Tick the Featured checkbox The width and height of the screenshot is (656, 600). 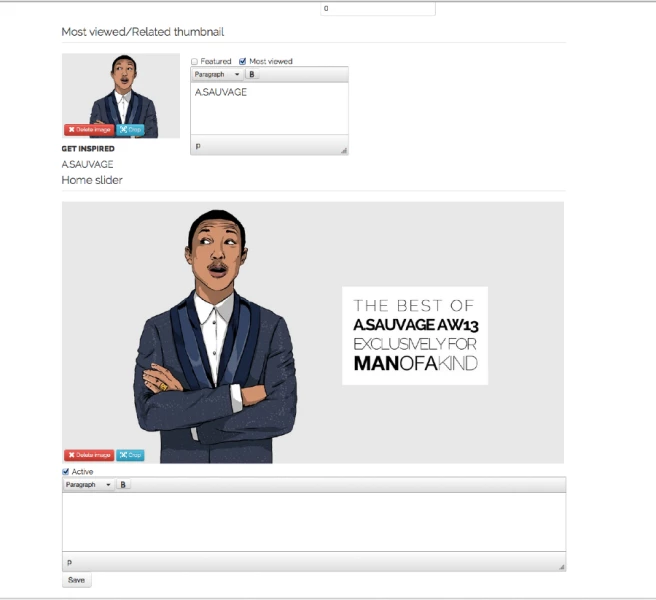194,62
